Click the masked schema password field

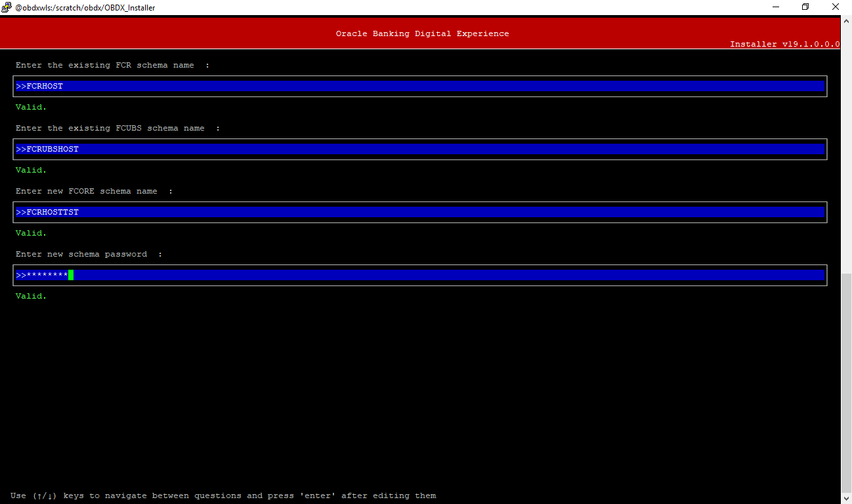(420, 275)
